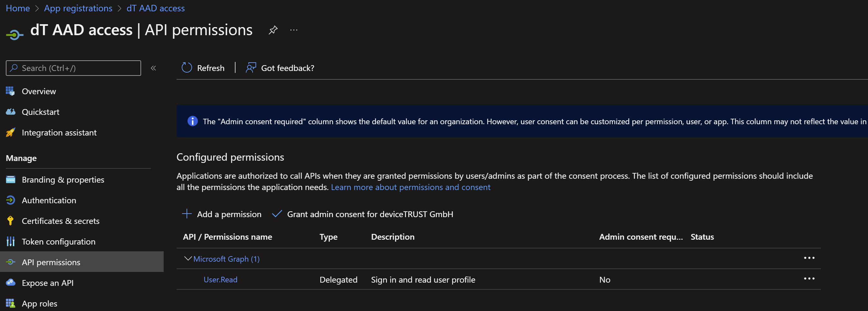Open the User.Read permission link
This screenshot has width=868, height=311.
(x=220, y=279)
